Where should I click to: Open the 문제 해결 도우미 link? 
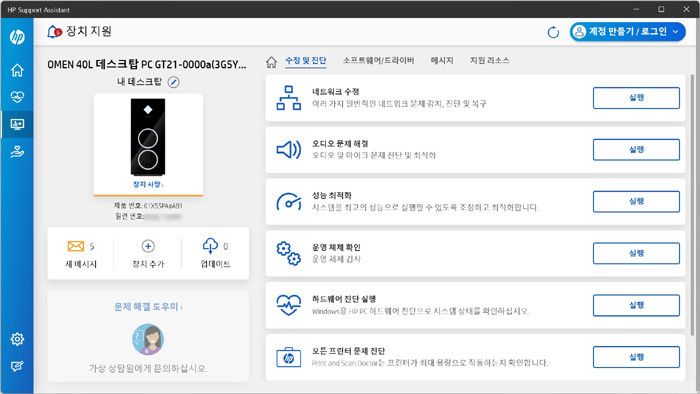point(148,307)
